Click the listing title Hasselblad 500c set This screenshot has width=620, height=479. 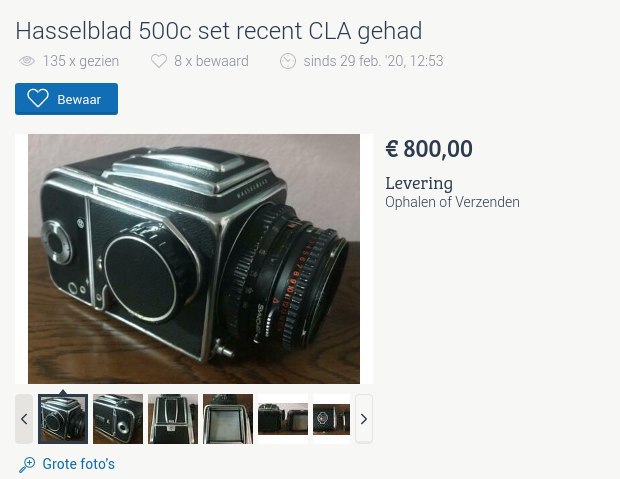click(219, 31)
